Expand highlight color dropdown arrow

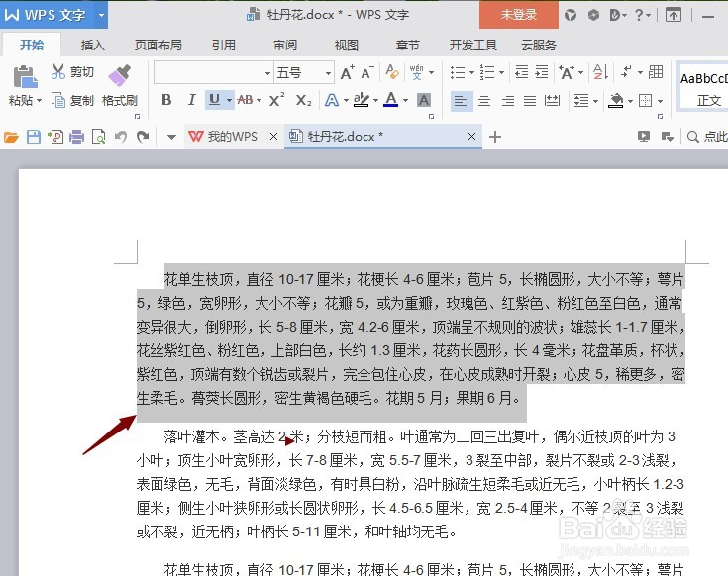click(x=375, y=100)
